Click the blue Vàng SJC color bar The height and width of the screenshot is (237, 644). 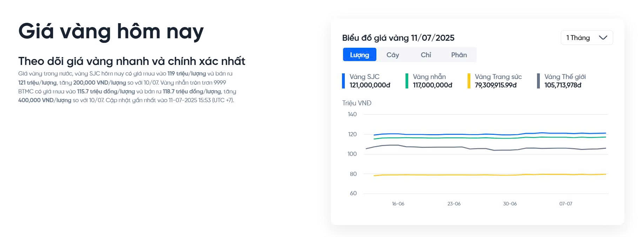(343, 81)
